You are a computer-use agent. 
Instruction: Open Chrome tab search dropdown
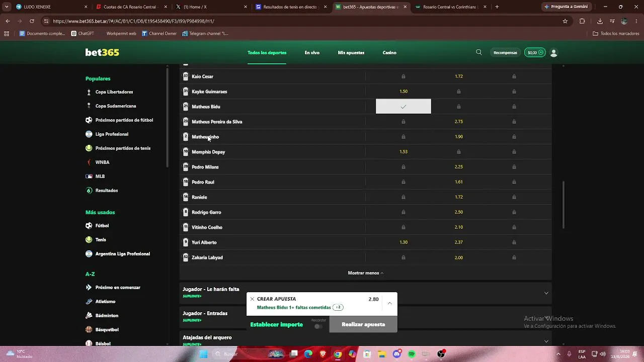pyautogui.click(x=7, y=7)
